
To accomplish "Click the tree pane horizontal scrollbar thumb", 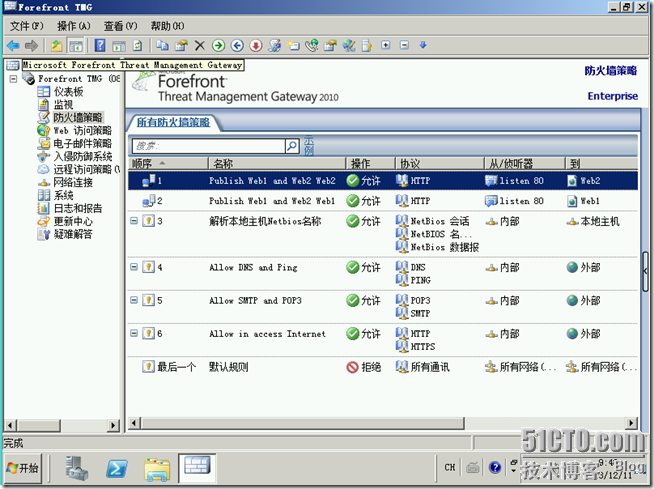I will tap(39, 426).
